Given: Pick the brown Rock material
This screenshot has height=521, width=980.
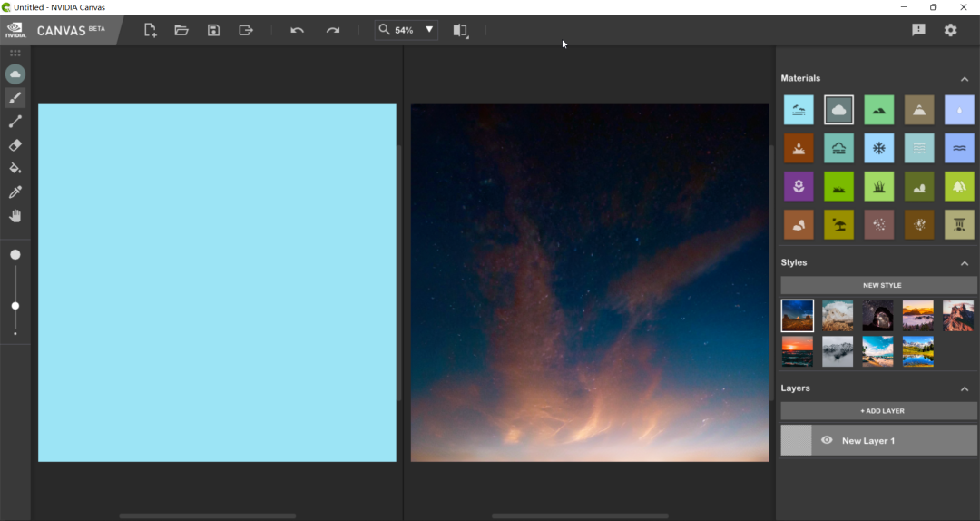Looking at the screenshot, I should tap(799, 224).
